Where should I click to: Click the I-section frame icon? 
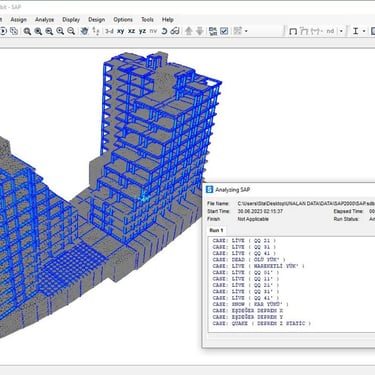point(355,31)
